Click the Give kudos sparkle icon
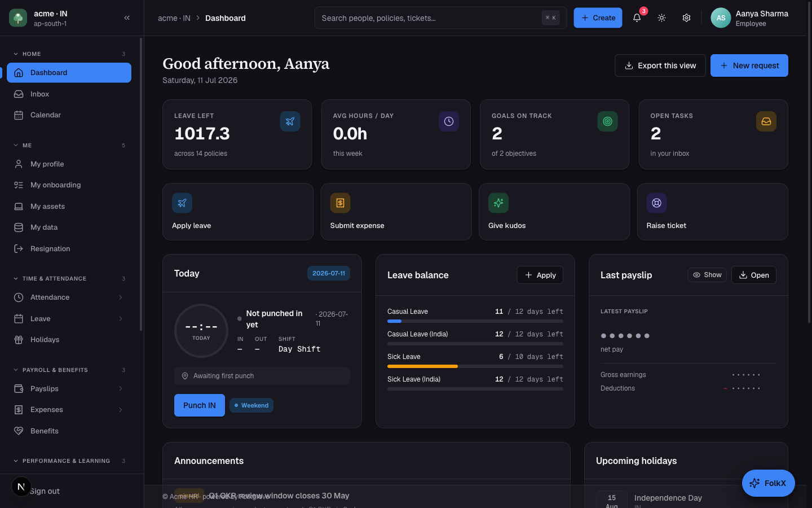 click(x=498, y=203)
